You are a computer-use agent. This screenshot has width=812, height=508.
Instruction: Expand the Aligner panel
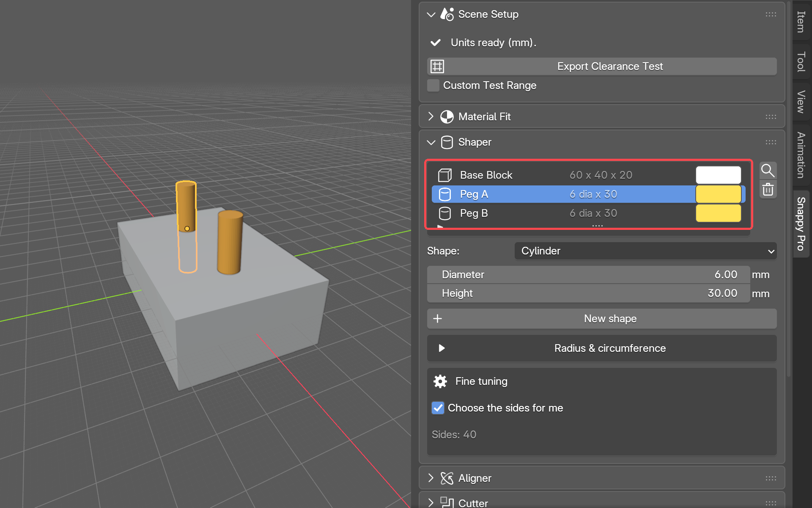431,478
